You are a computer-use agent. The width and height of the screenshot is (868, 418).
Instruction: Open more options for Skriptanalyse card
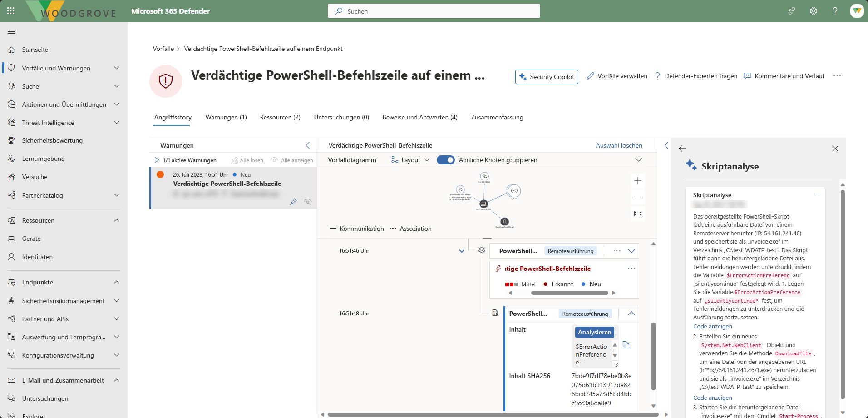coord(818,194)
